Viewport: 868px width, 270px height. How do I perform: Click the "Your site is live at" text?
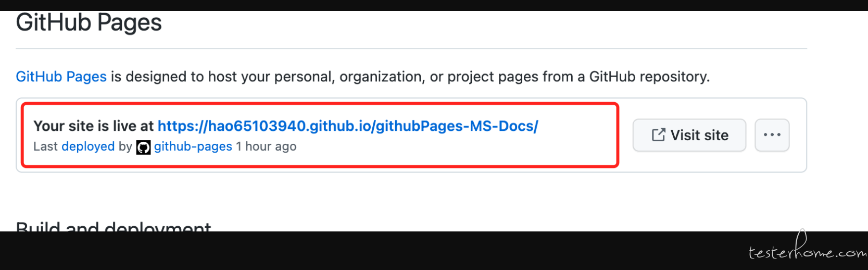coord(94,126)
